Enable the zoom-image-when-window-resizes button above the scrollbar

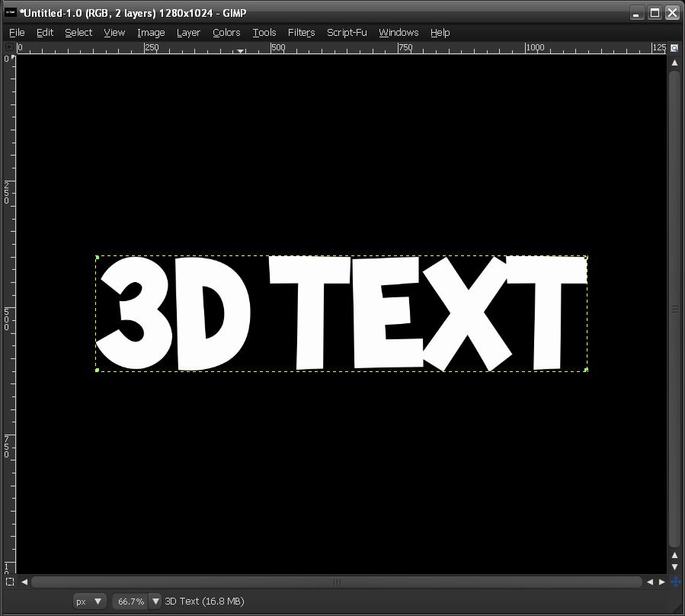675,47
